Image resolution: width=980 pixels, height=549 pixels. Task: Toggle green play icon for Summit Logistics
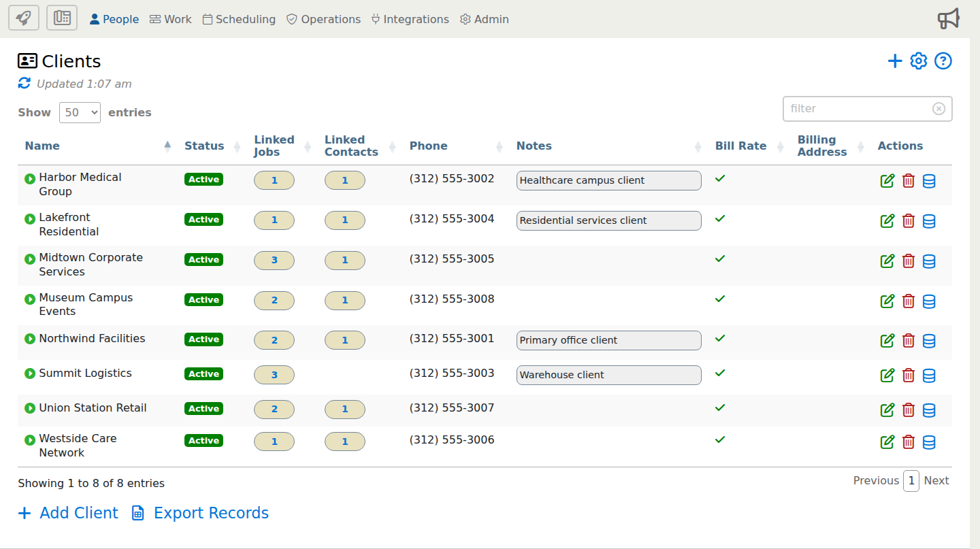(x=30, y=373)
